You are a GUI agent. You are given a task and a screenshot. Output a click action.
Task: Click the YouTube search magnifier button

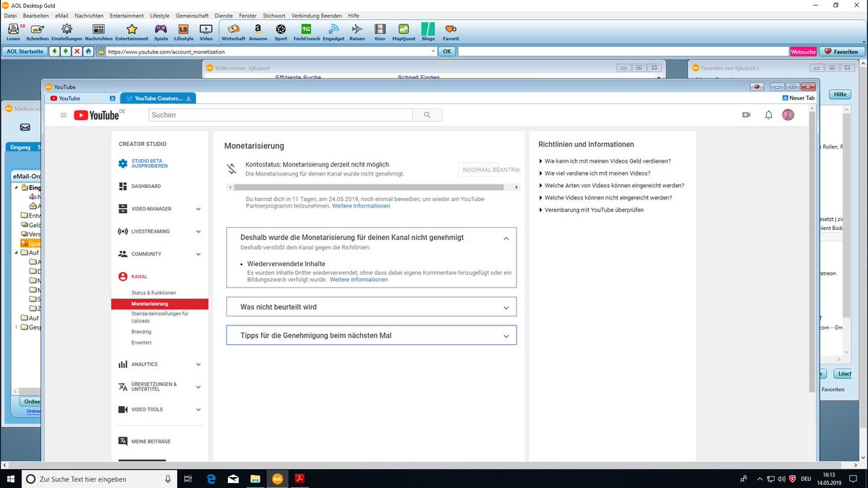[427, 115]
